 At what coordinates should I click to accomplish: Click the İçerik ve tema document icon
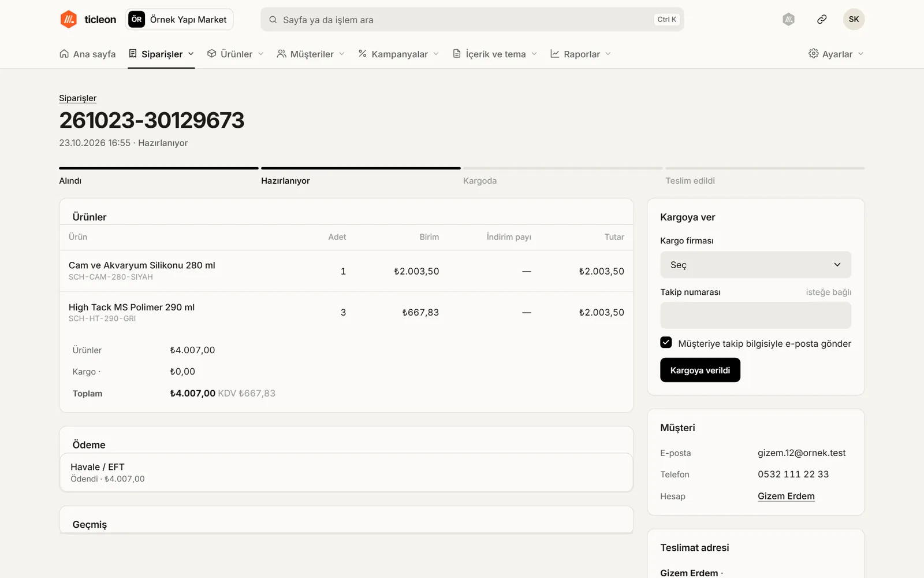click(x=457, y=53)
